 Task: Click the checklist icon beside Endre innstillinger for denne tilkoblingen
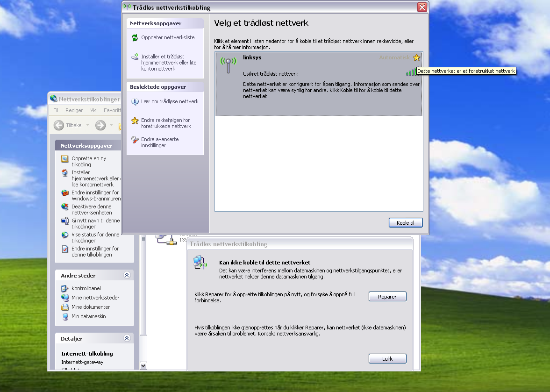pos(65,249)
